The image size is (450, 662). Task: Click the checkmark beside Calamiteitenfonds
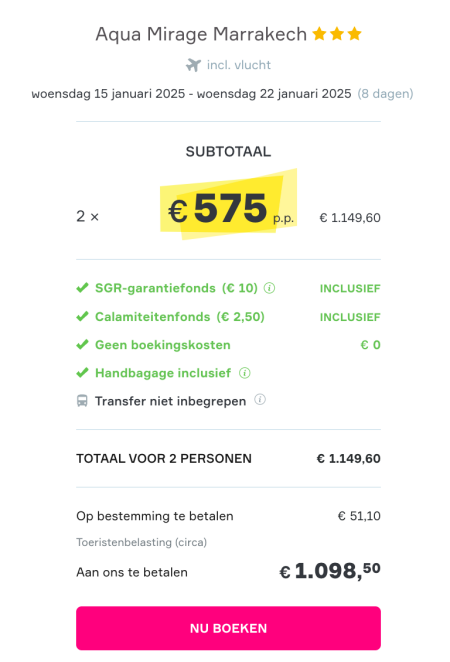pyautogui.click(x=82, y=316)
